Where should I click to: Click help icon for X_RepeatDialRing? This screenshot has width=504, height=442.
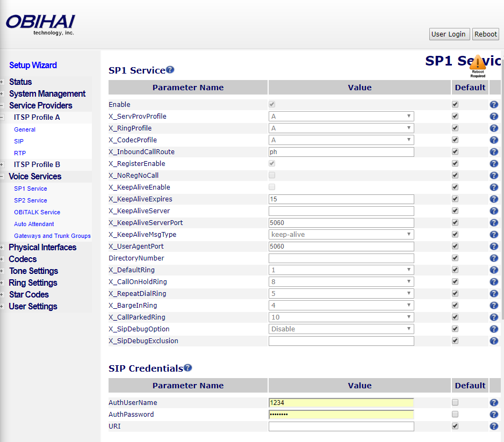click(494, 294)
